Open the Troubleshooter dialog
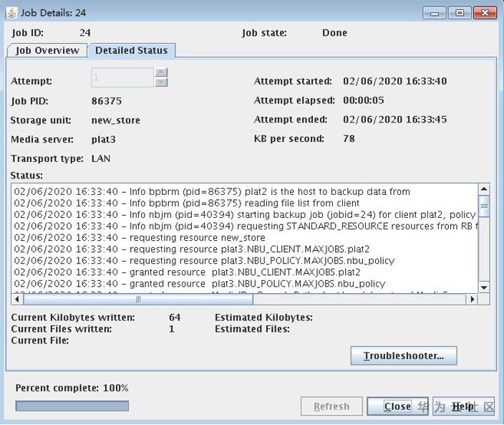Screen dimensions: 504x425 pyautogui.click(x=404, y=355)
